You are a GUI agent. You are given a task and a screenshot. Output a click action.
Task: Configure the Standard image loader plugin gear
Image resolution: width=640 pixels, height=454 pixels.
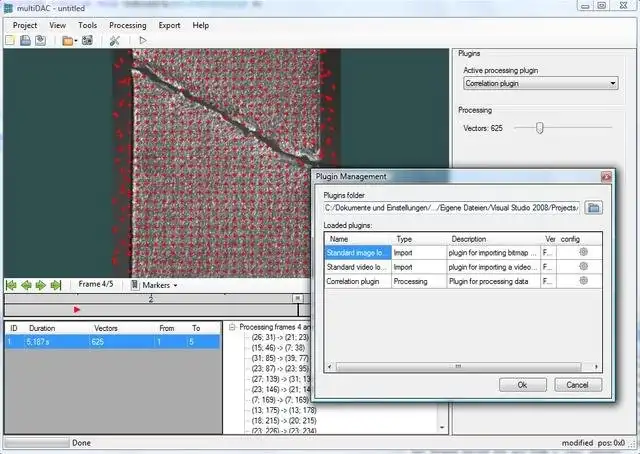[584, 252]
